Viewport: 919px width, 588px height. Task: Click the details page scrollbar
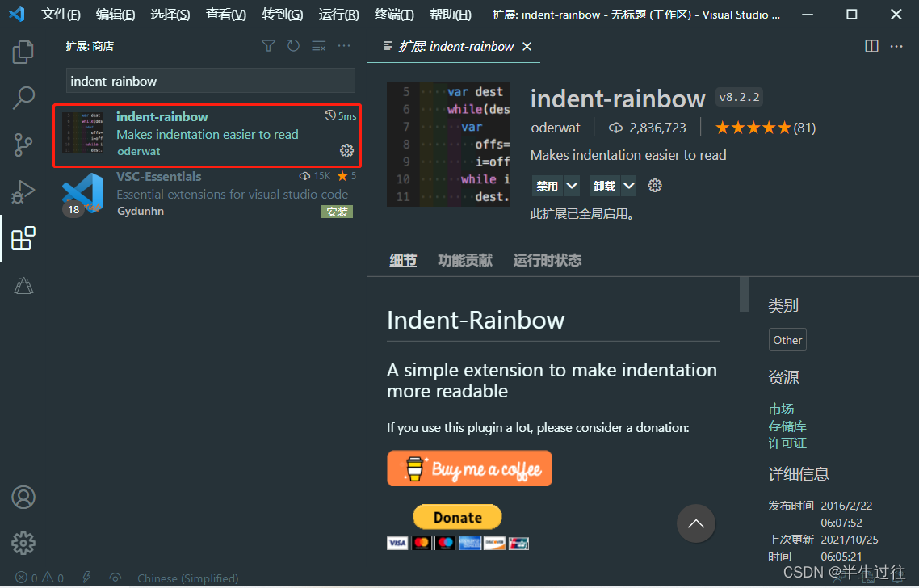click(x=745, y=294)
